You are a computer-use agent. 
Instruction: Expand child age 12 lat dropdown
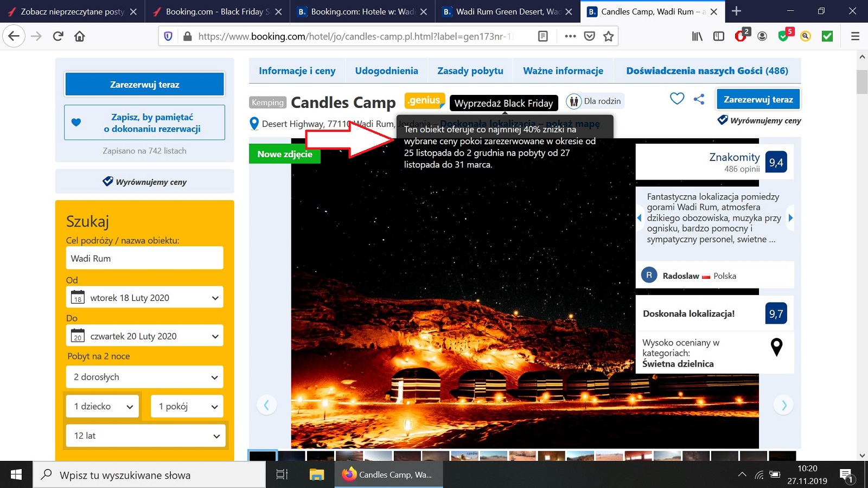[x=146, y=435]
